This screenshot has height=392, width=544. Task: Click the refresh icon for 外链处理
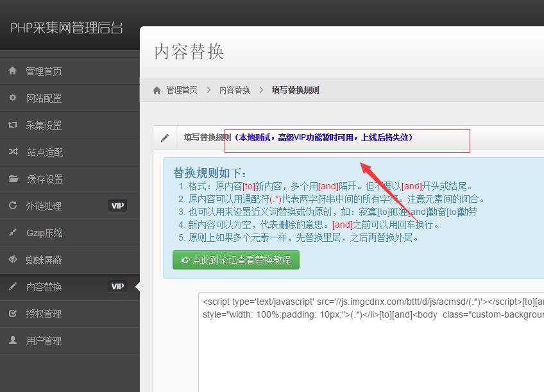point(12,205)
